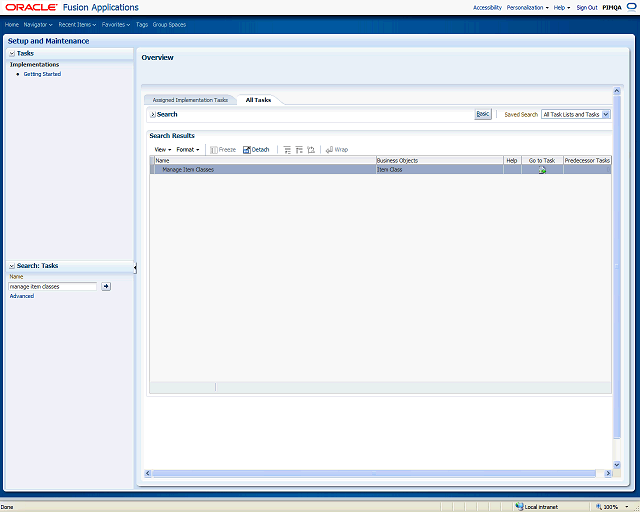Click the task Name search field
Screen dimensions: 640x512
[52, 286]
